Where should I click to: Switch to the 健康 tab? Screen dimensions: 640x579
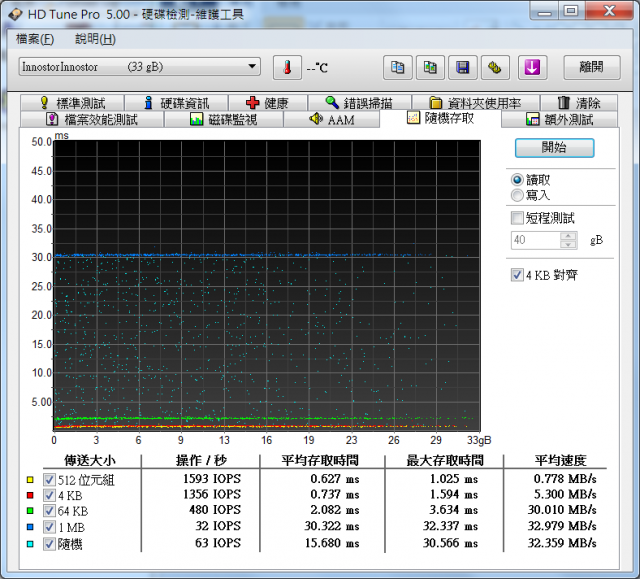[268, 103]
